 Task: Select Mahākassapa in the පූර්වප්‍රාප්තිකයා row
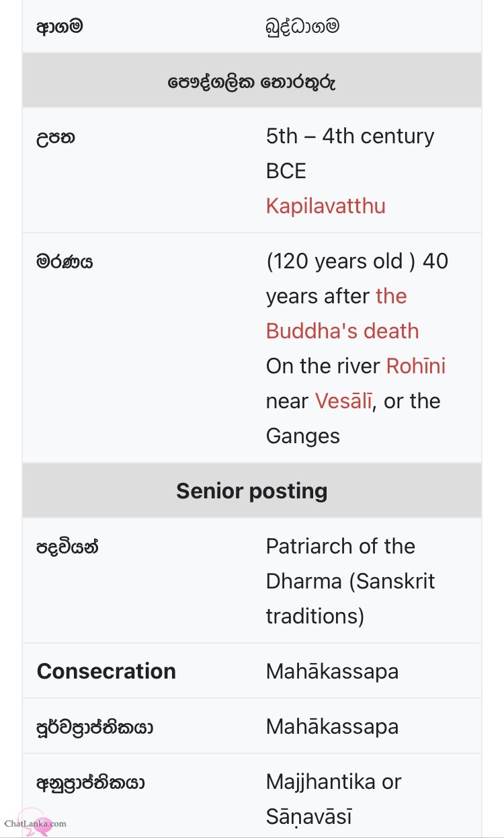(x=333, y=726)
